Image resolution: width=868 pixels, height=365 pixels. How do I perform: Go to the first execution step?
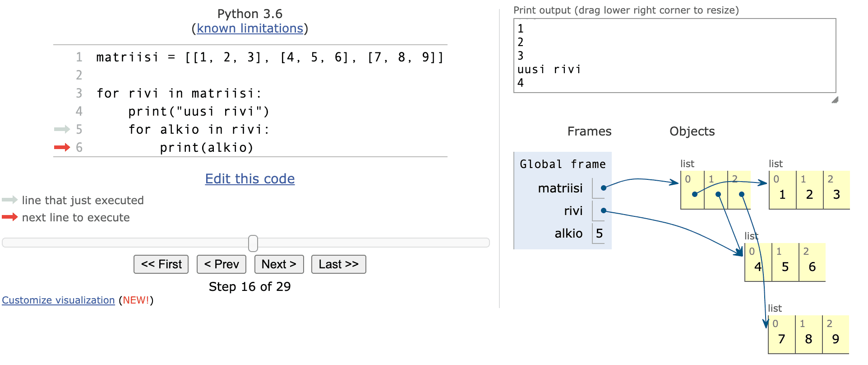coord(161,264)
